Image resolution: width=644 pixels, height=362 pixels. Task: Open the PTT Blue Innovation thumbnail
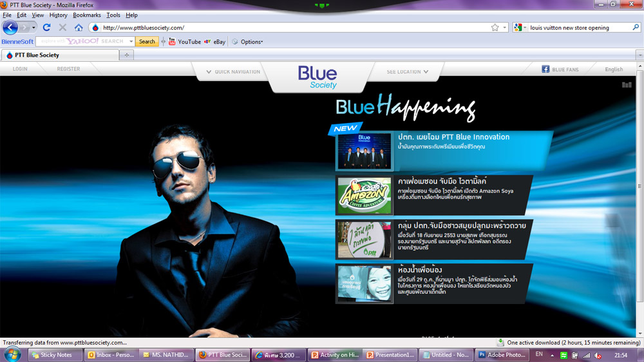(x=365, y=151)
